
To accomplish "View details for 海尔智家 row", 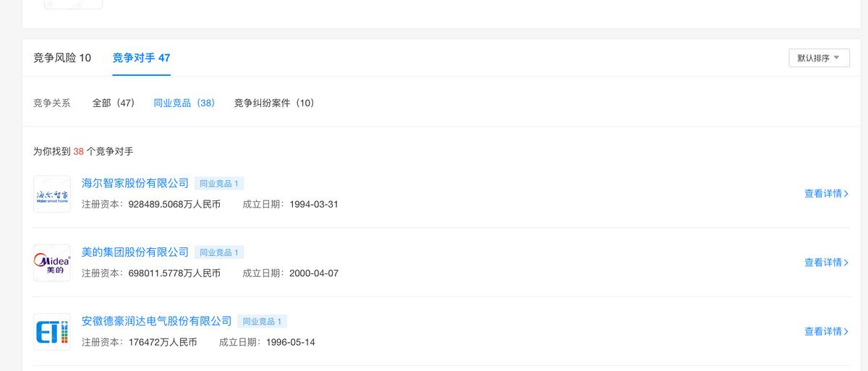I will pyautogui.click(x=826, y=194).
